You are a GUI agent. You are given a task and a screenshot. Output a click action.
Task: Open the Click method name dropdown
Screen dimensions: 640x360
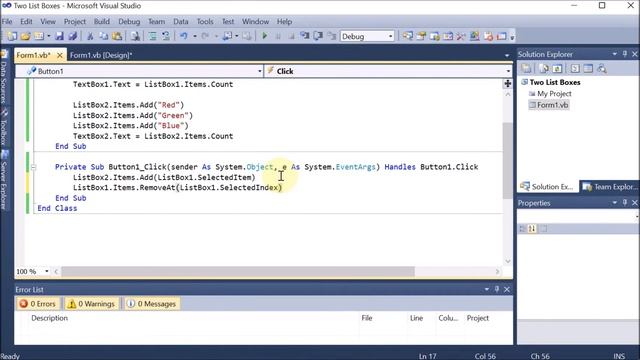[508, 71]
